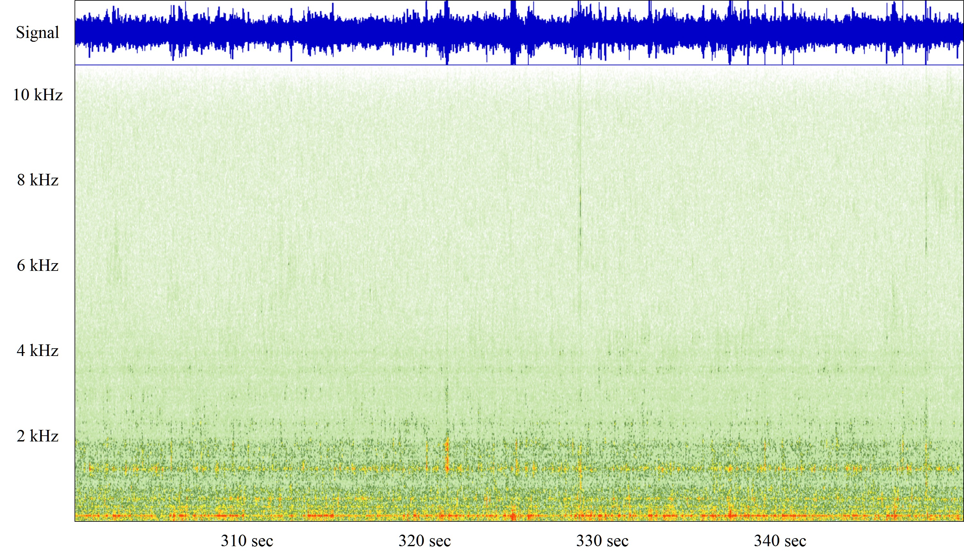
Task: Select the 320 sec time marker
Action: (424, 541)
